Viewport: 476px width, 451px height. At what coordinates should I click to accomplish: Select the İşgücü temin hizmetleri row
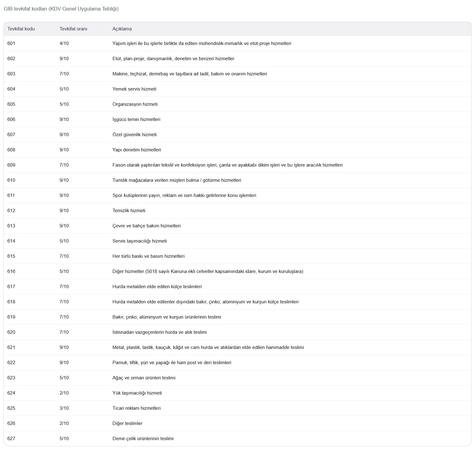point(238,119)
